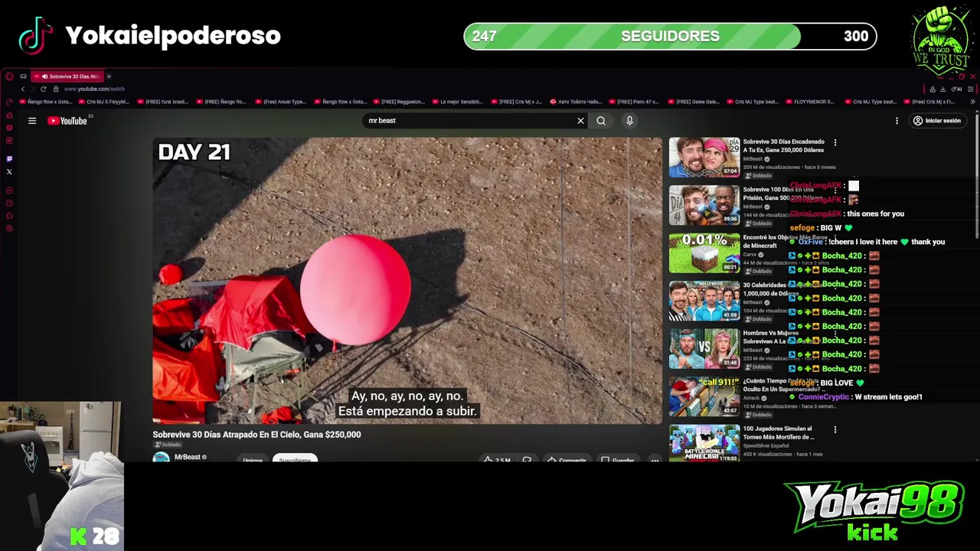Select the 'Sobrevive 30 Días Atra...' browser tab
980x551 pixels.
pos(67,77)
